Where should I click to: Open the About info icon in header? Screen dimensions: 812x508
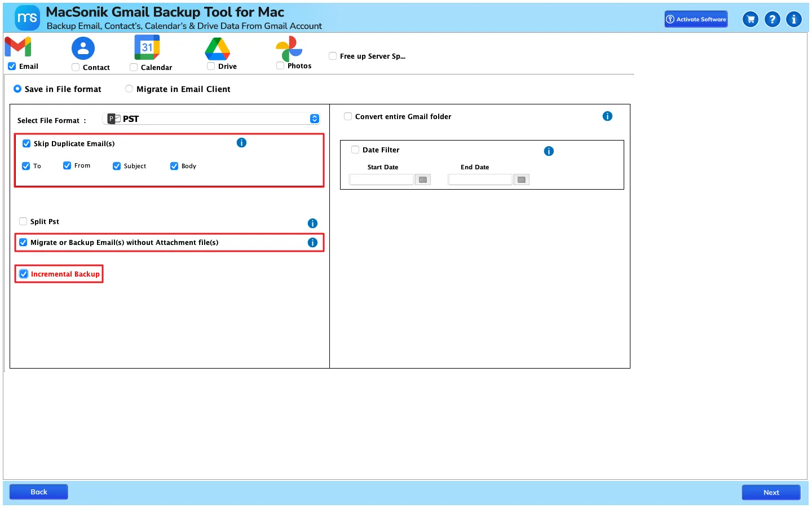point(794,19)
